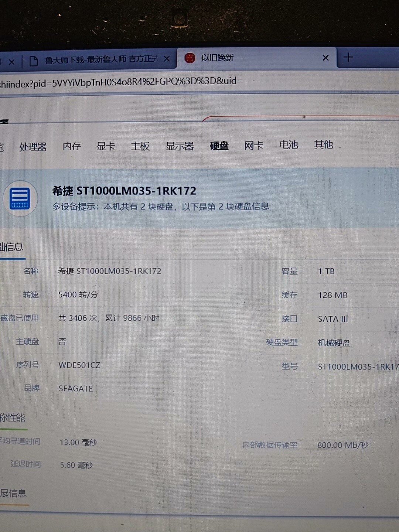Screen dimensions: 399x532
Task: Open a new browser tab with plus button
Action: (348, 57)
